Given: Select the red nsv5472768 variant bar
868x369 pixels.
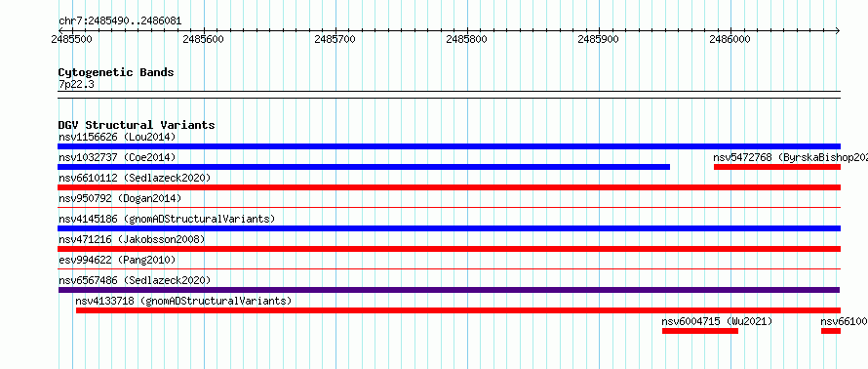Looking at the screenshot, I should coord(777,167).
